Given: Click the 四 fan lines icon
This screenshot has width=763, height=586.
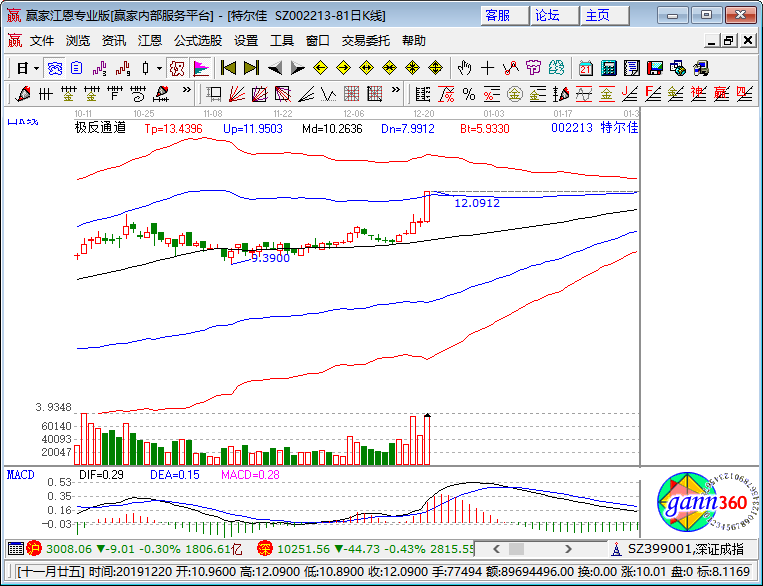Looking at the screenshot, I should (745, 94).
